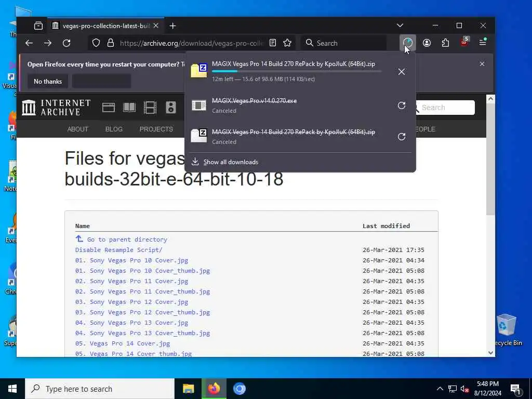This screenshot has height=399, width=532.
Task: Click the downloading MAGIX Vegas Pro zip entry
Action: [288, 71]
